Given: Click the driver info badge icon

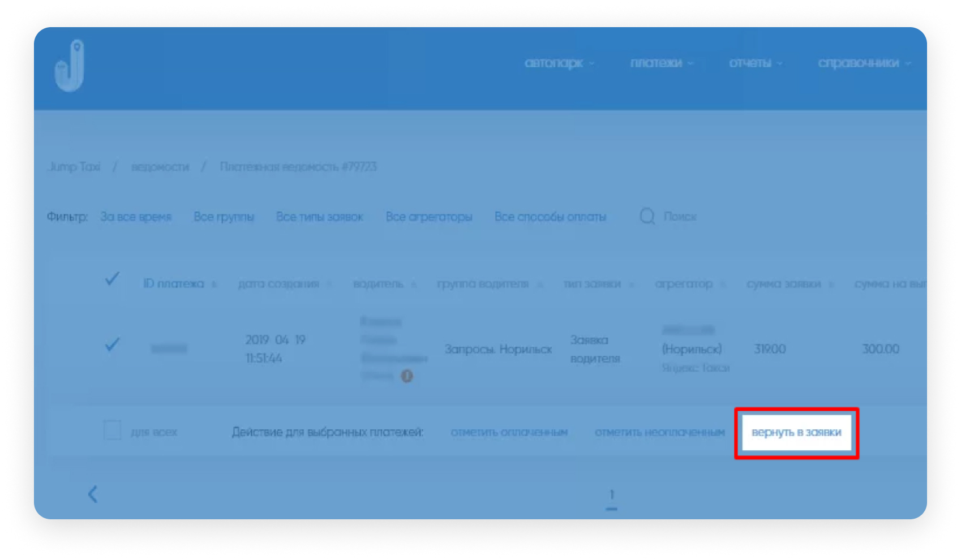Looking at the screenshot, I should (406, 376).
